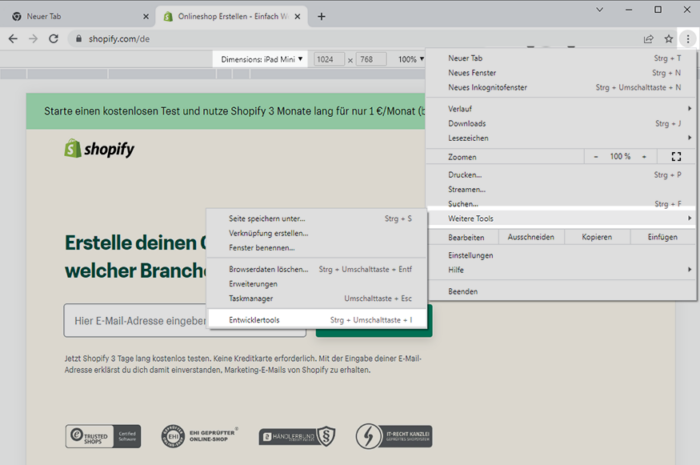Click the green kostenlosen Test banner

pyautogui.click(x=225, y=111)
